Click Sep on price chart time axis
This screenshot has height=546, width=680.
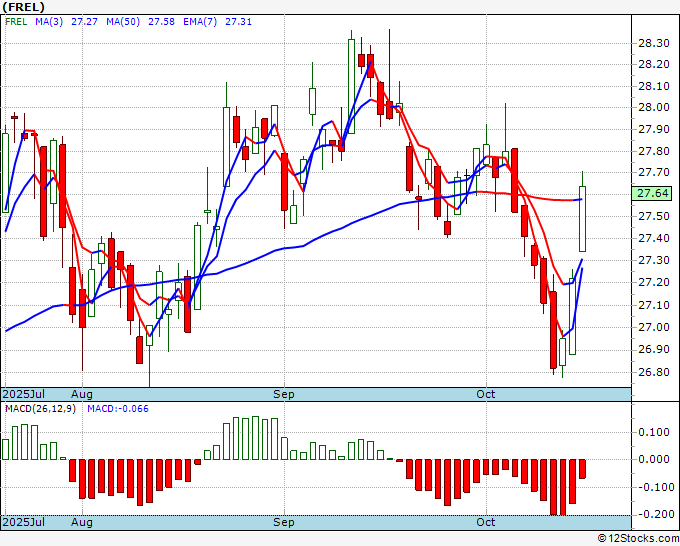[x=284, y=394]
